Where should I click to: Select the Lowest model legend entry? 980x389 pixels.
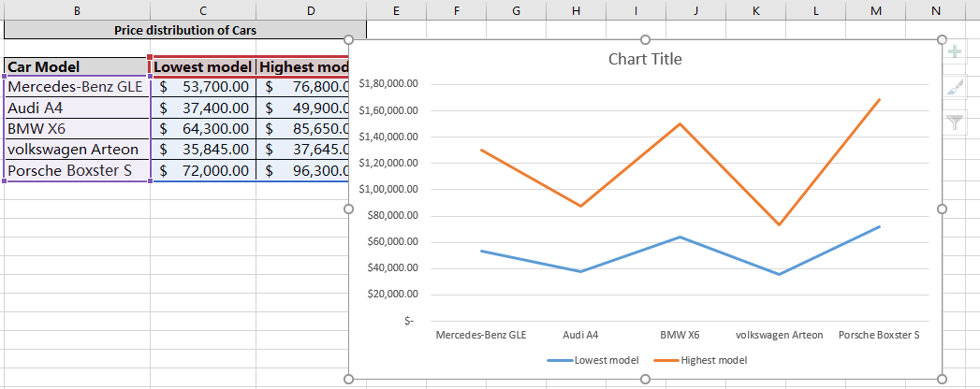tap(593, 360)
